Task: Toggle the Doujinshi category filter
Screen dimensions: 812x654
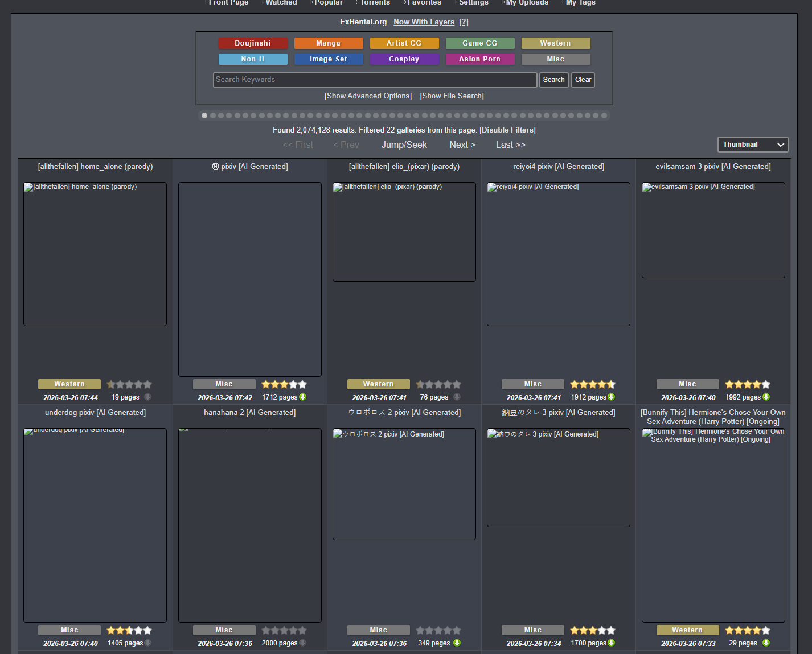Action: tap(253, 43)
